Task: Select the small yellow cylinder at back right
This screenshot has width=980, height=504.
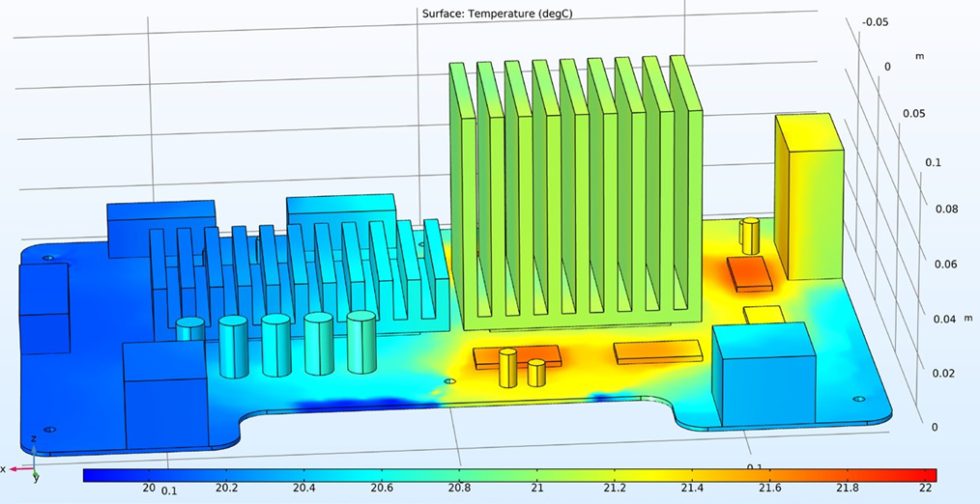Action: click(x=749, y=235)
